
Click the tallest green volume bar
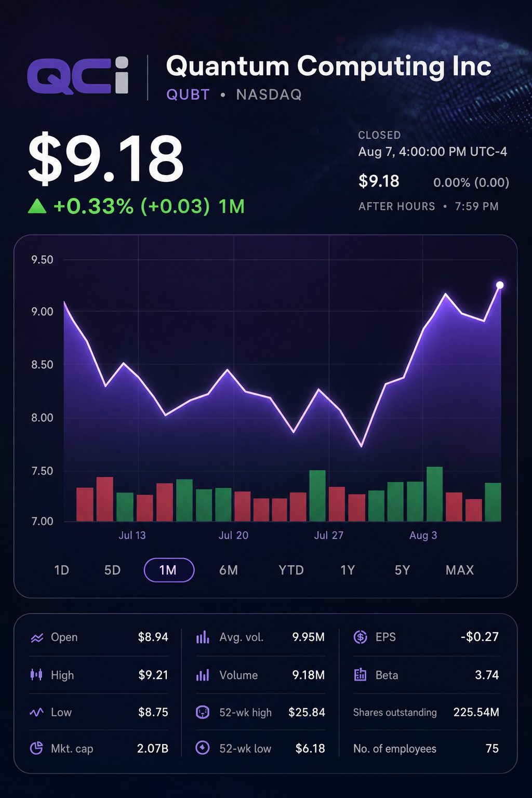coord(434,494)
